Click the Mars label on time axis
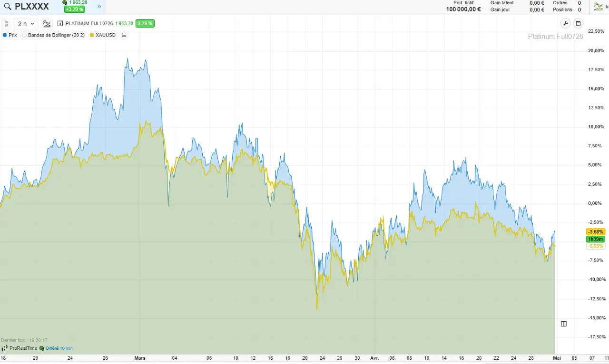 coord(140,358)
